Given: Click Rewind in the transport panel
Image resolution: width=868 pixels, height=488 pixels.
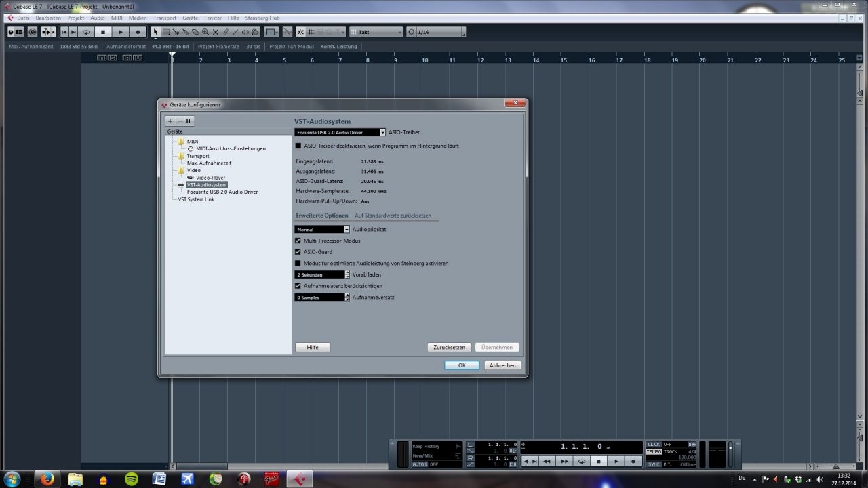Looking at the screenshot, I should 547,462.
